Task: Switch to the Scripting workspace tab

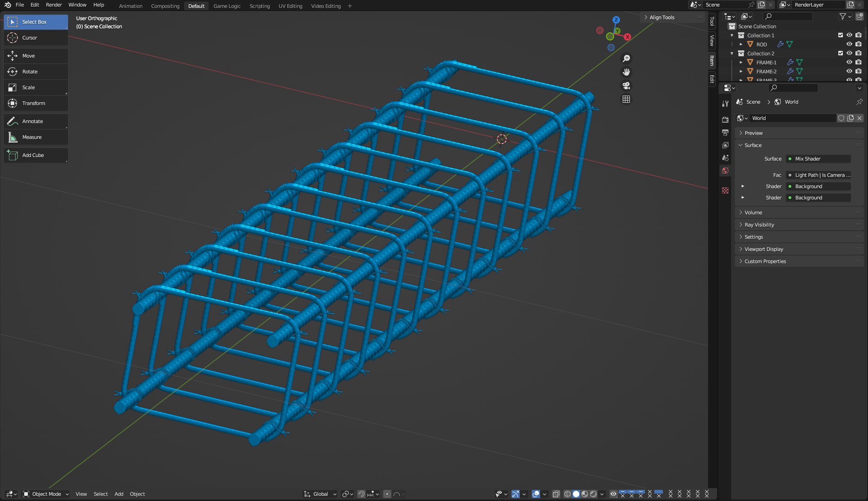Action: (x=259, y=6)
